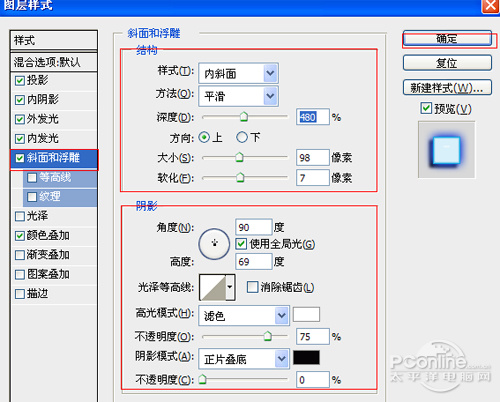Click the 大小 size input field
500x402 pixels.
[x=313, y=158]
